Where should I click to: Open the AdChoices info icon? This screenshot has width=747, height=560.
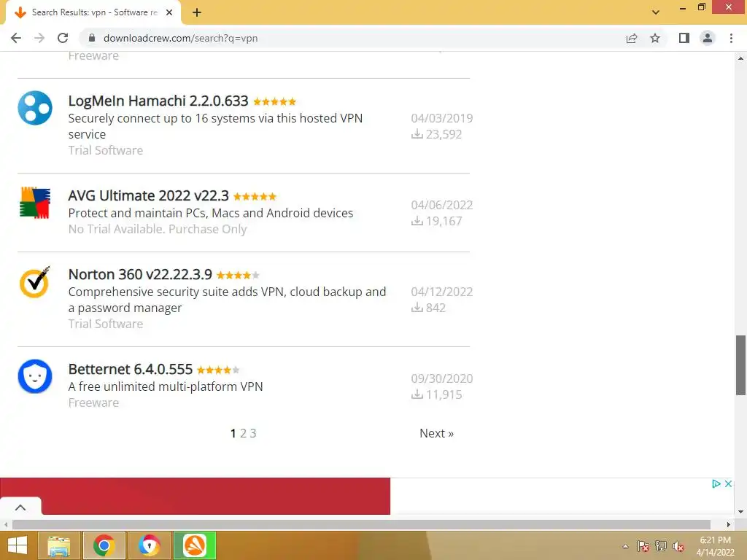[x=716, y=484]
